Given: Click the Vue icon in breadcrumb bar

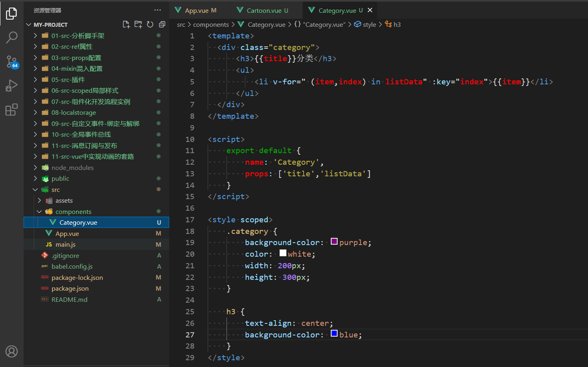Looking at the screenshot, I should tap(241, 24).
